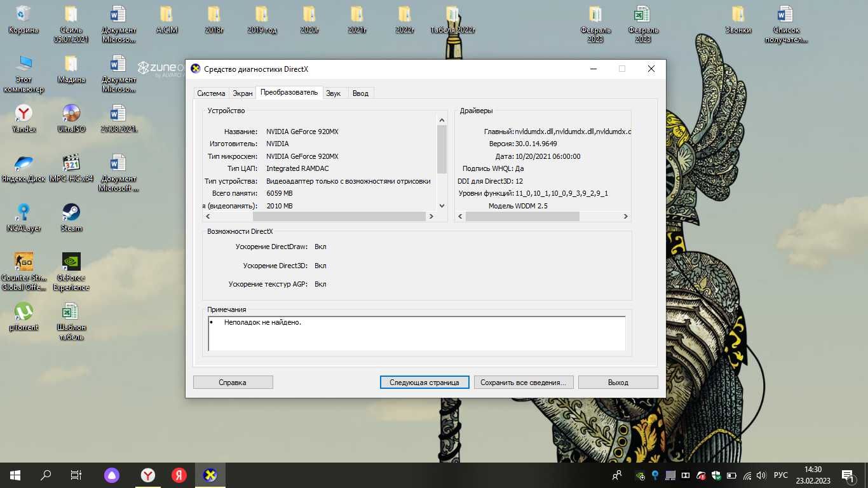The image size is (868, 488).
Task: Open the 2021г folder
Action: pos(357,20)
